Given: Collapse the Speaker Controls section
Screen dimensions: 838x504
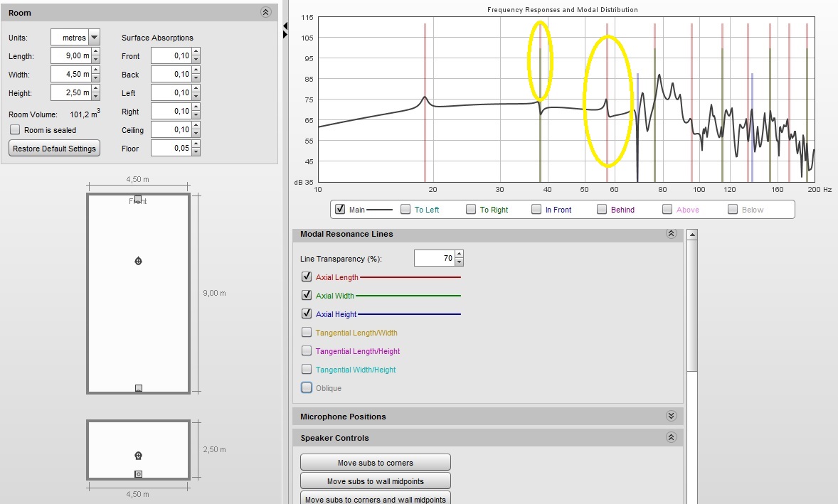Looking at the screenshot, I should [x=672, y=437].
